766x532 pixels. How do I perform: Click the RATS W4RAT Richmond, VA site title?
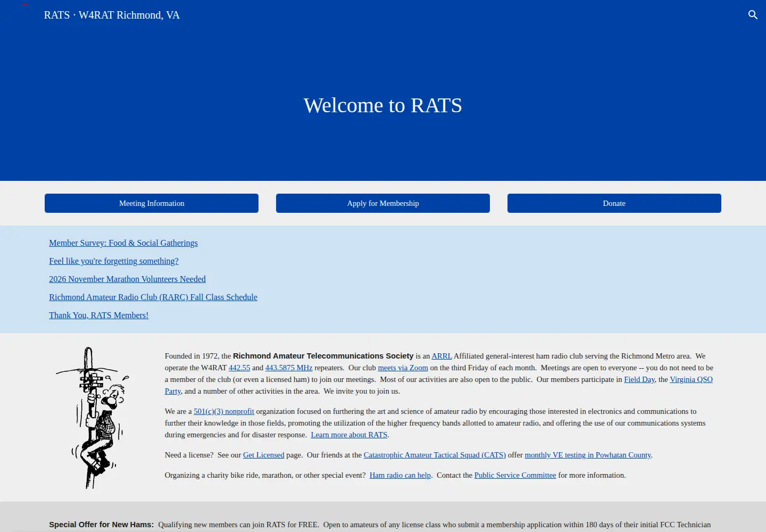click(112, 15)
